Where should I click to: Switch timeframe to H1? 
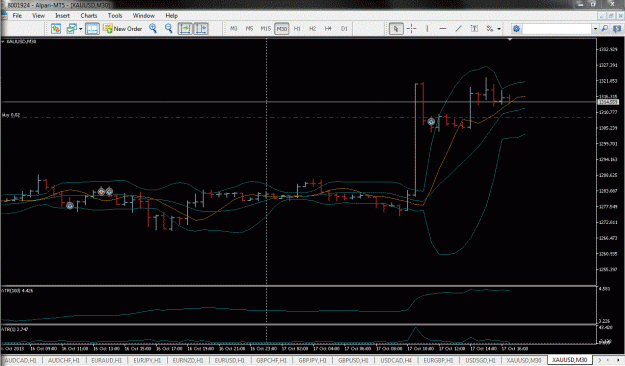pos(297,29)
